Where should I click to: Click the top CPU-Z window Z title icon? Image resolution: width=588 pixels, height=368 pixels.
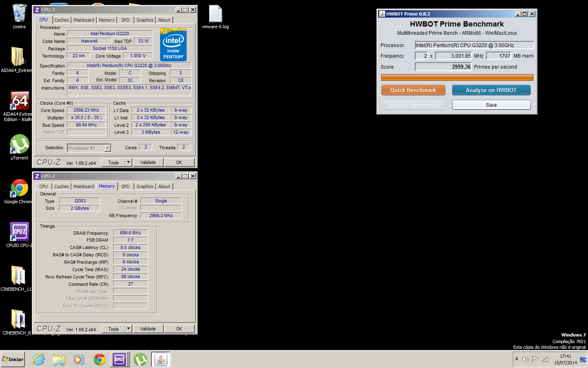(37, 10)
